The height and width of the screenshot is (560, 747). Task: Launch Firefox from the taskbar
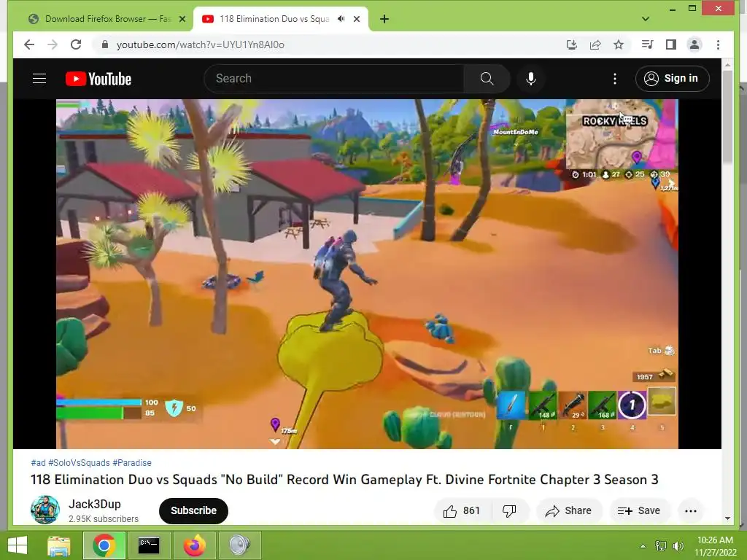[194, 545]
